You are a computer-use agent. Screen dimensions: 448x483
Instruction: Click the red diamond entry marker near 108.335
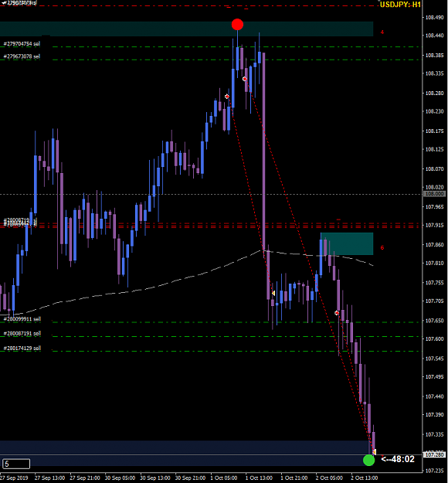(x=245, y=79)
